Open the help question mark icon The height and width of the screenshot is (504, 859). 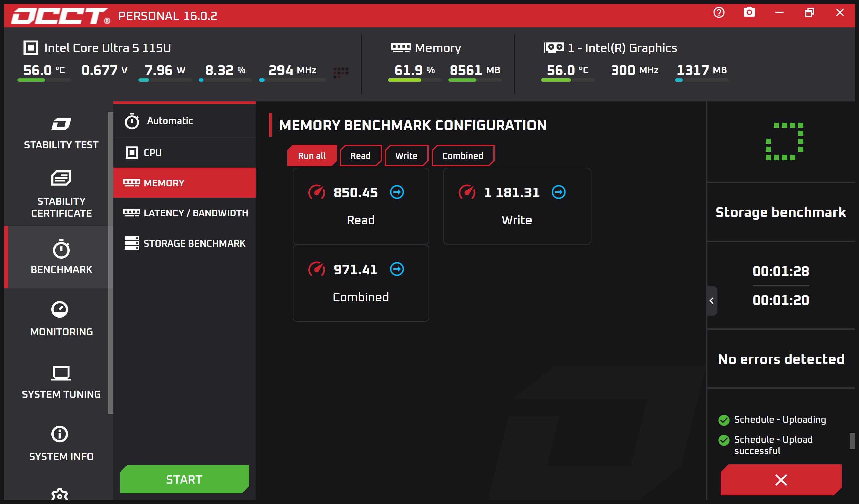(x=719, y=13)
